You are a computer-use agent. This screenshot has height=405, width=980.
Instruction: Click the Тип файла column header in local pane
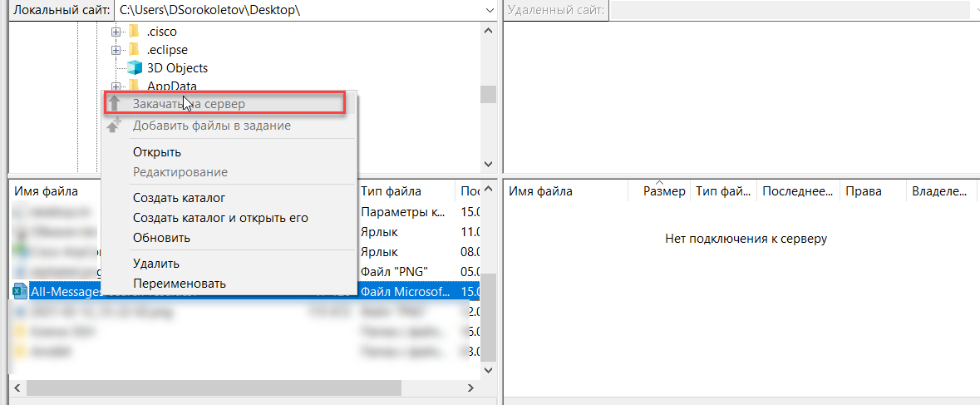(x=391, y=191)
